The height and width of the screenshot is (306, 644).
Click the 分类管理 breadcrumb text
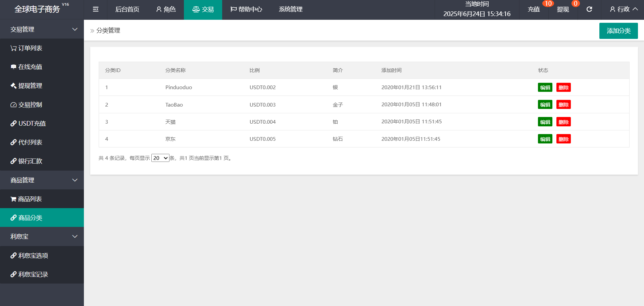pos(108,30)
